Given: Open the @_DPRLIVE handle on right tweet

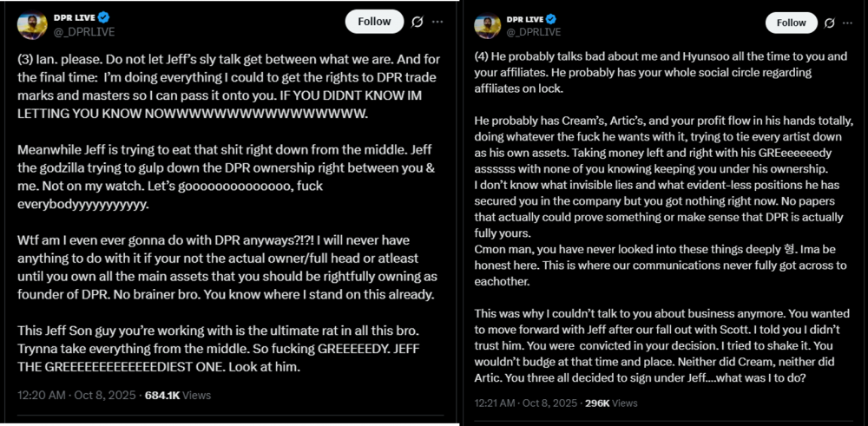Looking at the screenshot, I should point(533,33).
